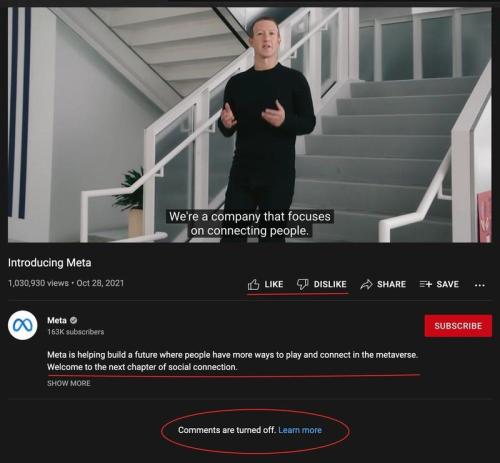Click the verified checkmark badge beside Meta
This screenshot has width=500, height=463.
click(74, 320)
